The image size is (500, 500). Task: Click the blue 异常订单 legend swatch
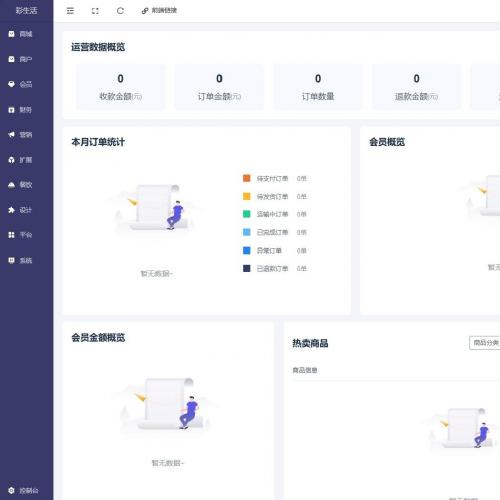coord(247,250)
